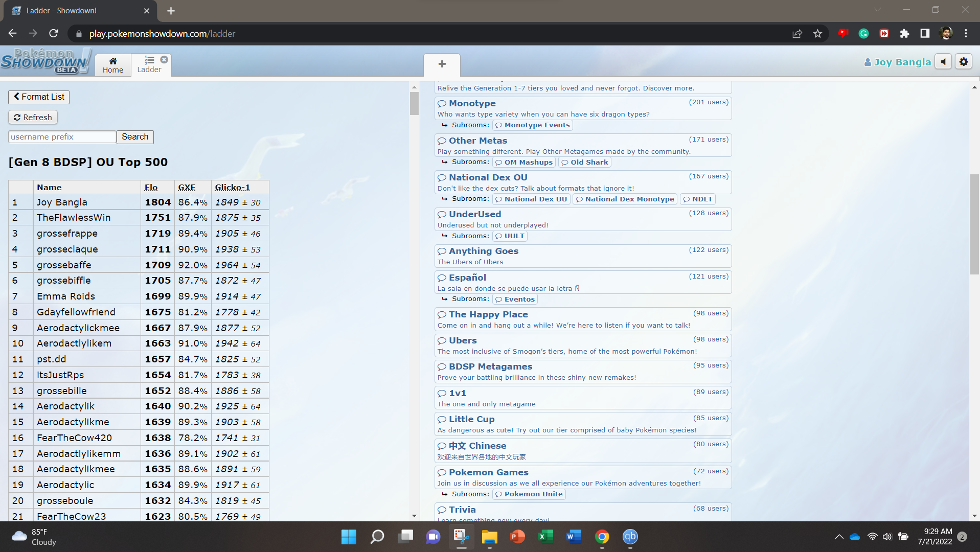Share this page from address bar
Viewport: 980px width, 552px height.
point(797,34)
